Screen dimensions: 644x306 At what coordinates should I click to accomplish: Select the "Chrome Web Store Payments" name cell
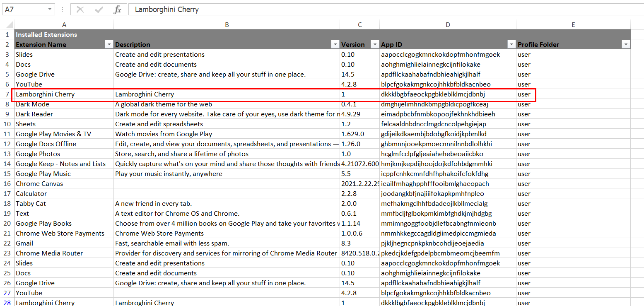64,233
